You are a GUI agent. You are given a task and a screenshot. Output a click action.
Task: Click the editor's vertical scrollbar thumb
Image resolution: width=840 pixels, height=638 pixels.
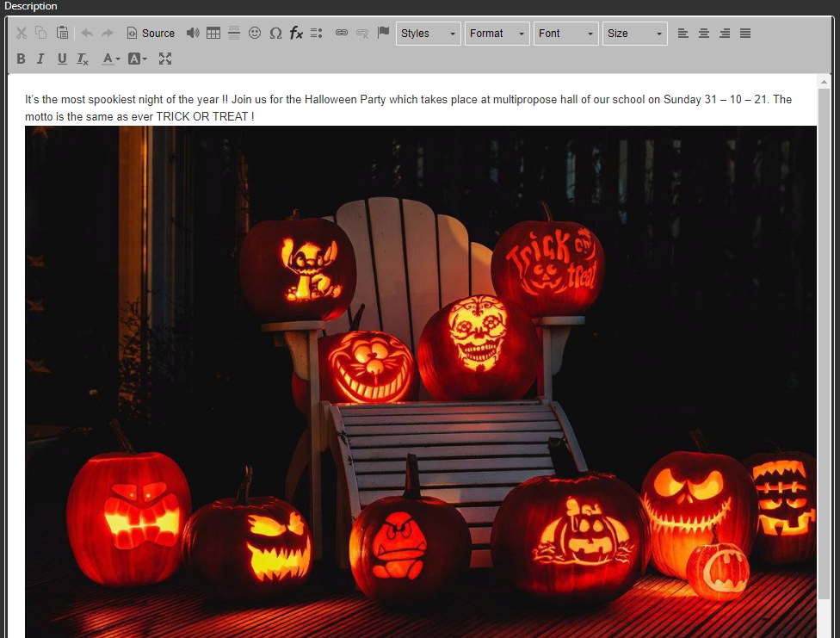point(824,344)
